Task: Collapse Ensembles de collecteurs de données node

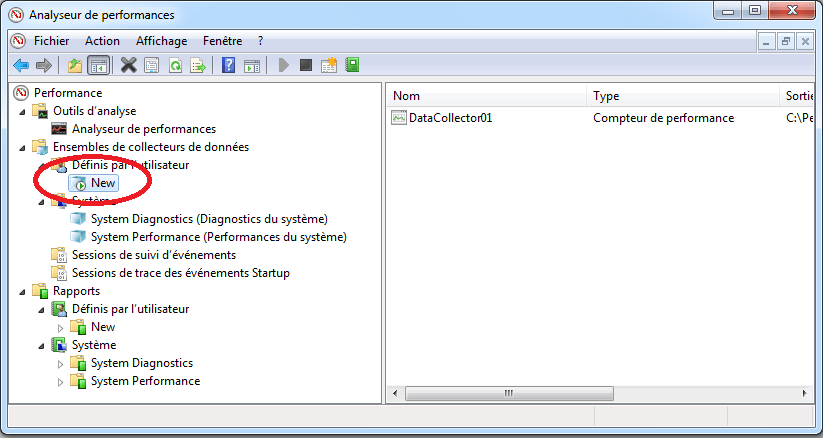Action: (x=23, y=147)
